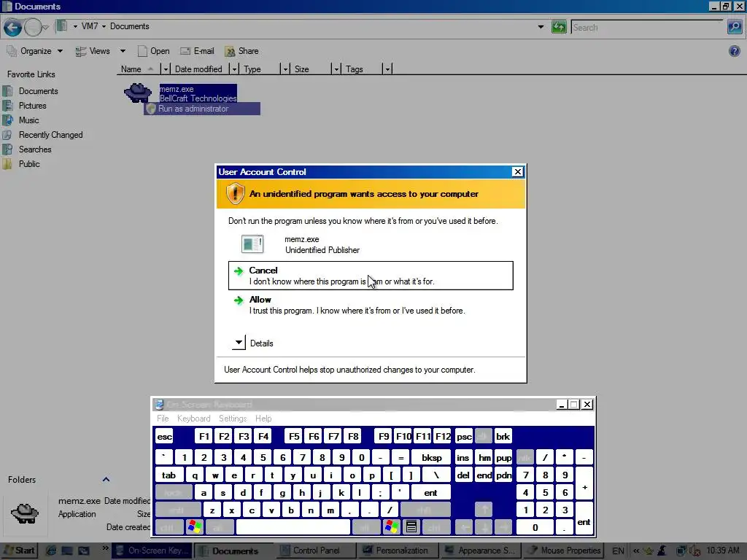Switch to Appearance Settings taskbar button
The image size is (747, 560).
(480, 551)
